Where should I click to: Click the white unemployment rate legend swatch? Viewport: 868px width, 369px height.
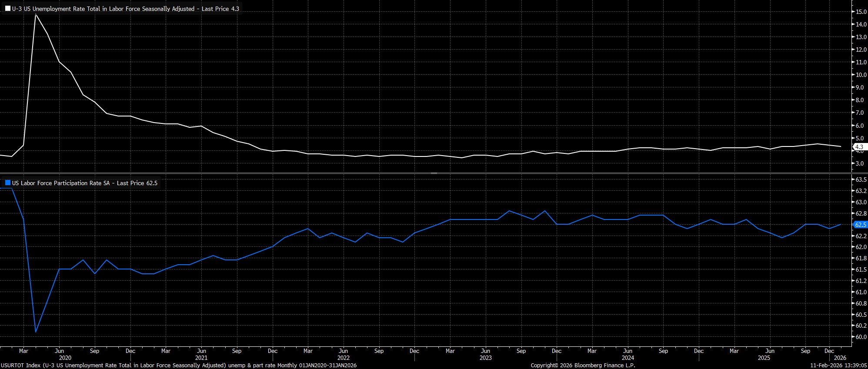pyautogui.click(x=8, y=9)
